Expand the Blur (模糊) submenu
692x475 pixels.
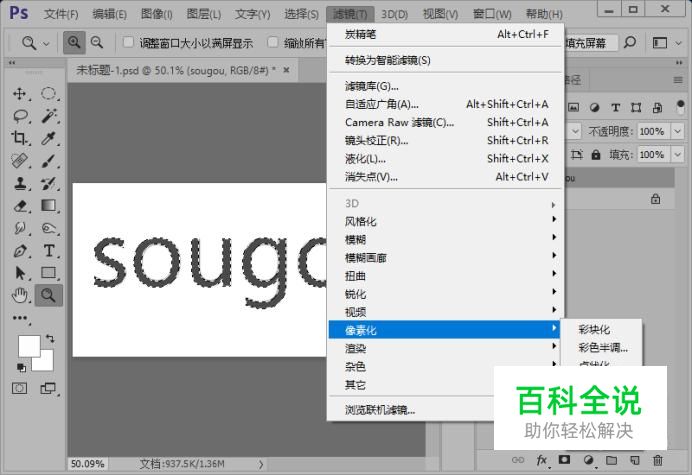(445, 239)
